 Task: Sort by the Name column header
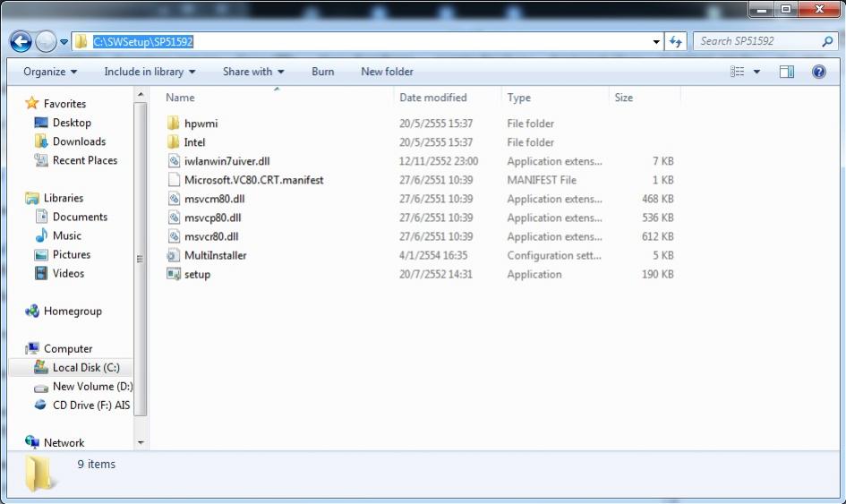click(180, 98)
